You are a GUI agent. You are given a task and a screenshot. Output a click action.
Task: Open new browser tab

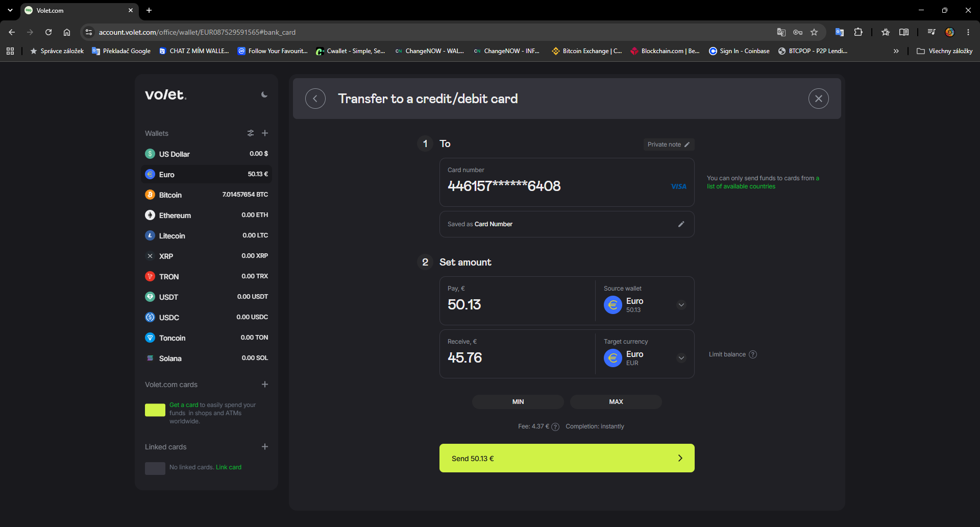pyautogui.click(x=149, y=10)
